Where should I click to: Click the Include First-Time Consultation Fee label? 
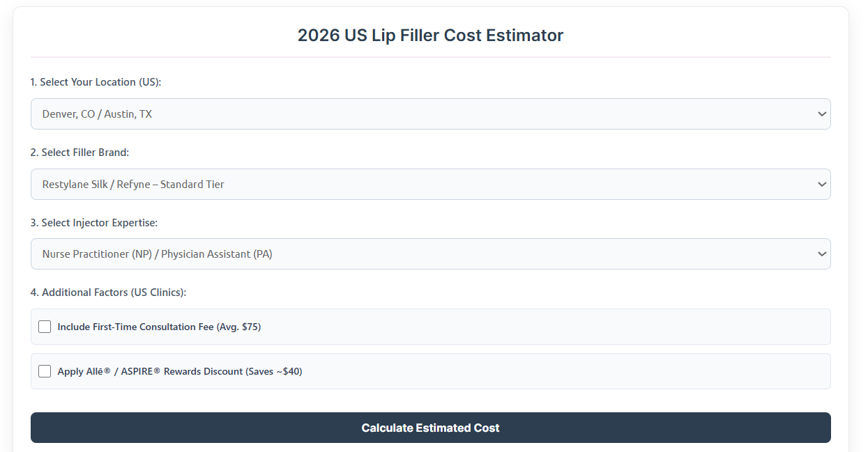pyautogui.click(x=159, y=326)
